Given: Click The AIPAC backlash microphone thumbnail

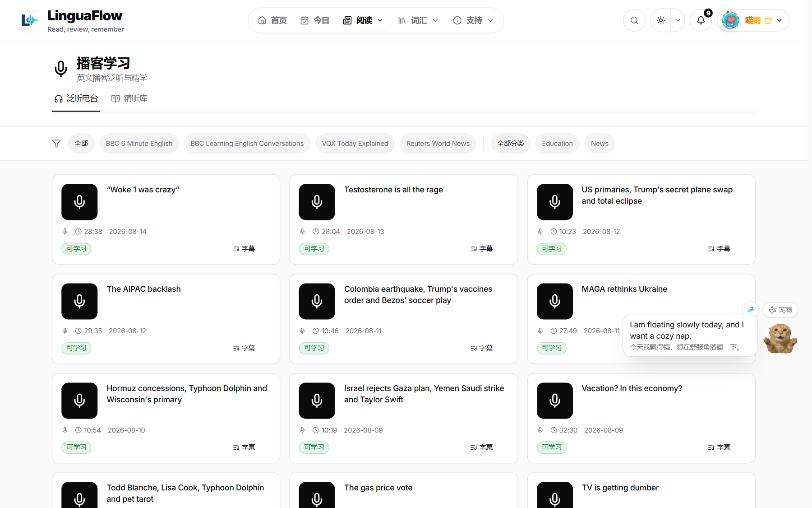Looking at the screenshot, I should (x=79, y=301).
